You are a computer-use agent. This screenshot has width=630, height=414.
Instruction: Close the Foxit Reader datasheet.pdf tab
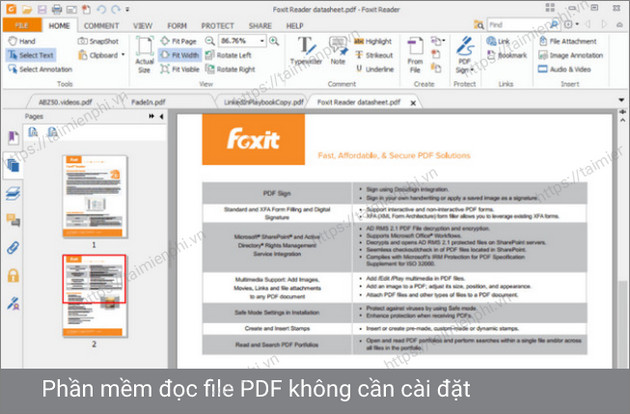pos(413,103)
